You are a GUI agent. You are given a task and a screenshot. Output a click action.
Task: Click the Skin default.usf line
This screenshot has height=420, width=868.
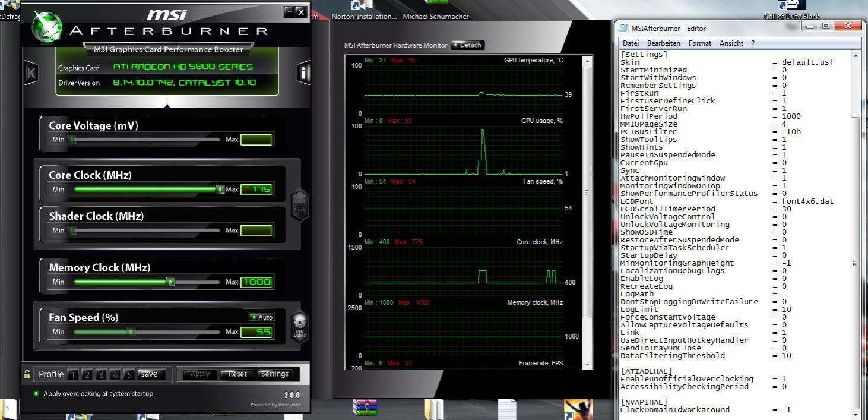click(x=727, y=62)
